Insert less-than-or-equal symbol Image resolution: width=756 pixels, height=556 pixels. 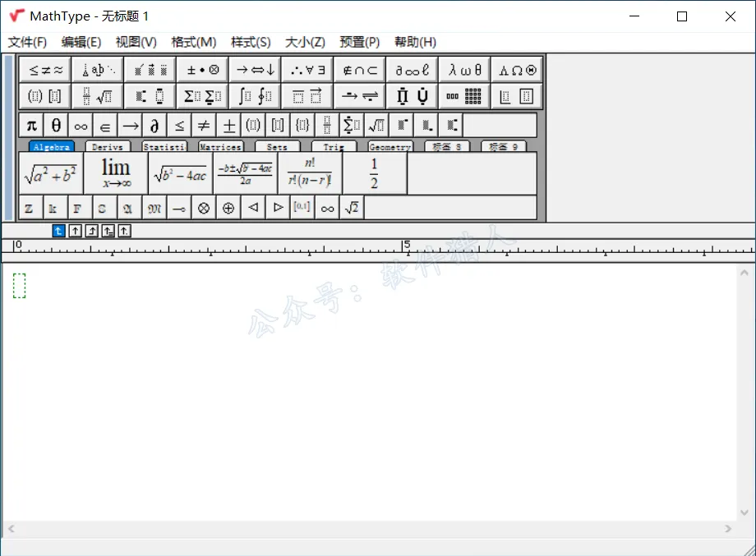pos(179,126)
